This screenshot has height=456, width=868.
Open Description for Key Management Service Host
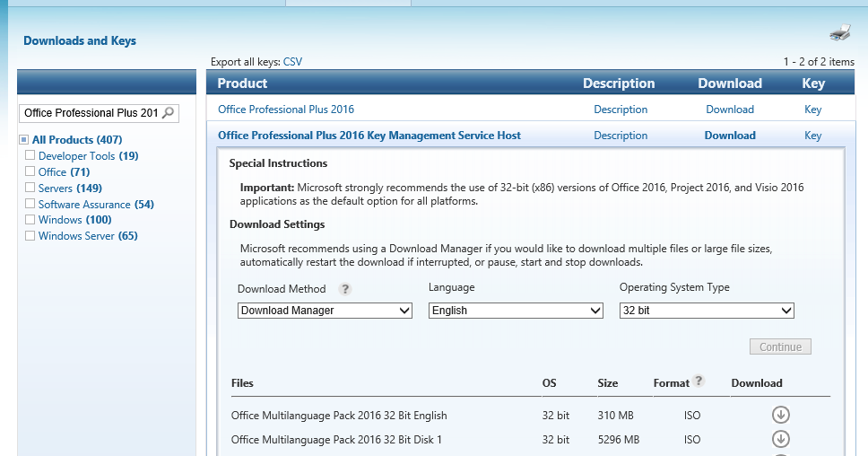coord(621,136)
